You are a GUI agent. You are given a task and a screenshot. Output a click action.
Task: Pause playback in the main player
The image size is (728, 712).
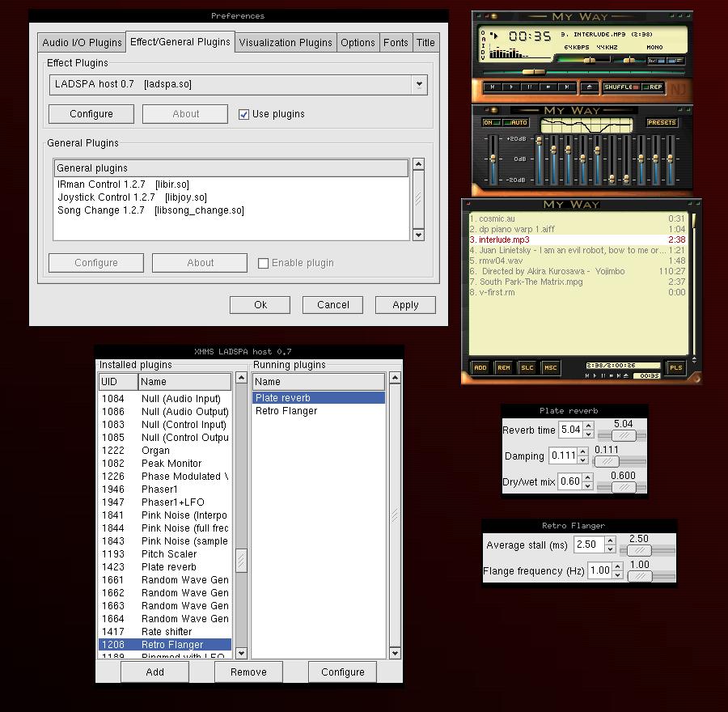(x=530, y=87)
